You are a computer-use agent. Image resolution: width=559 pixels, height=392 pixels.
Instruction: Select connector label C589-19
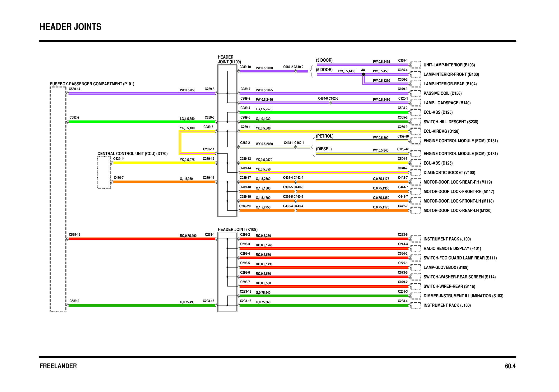tap(75, 235)
